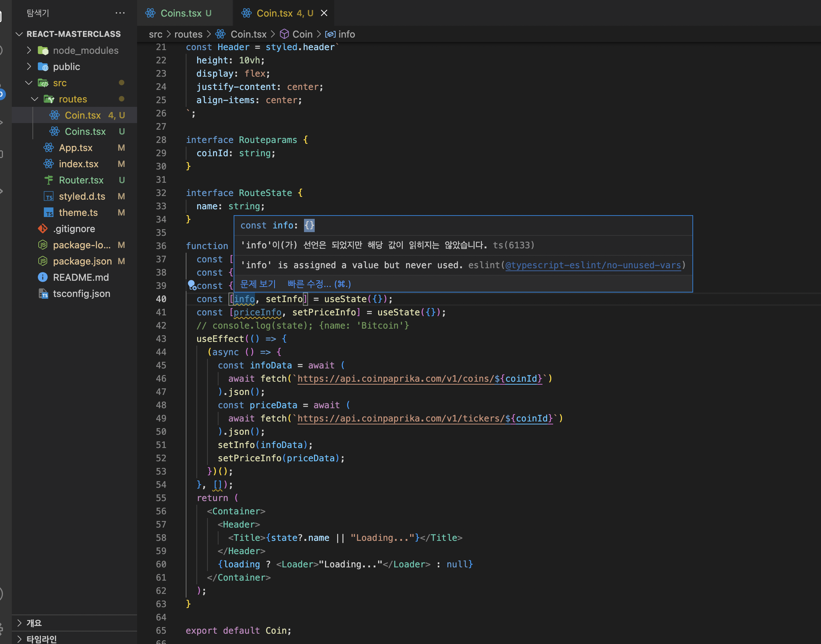Click the info icon of README.md
This screenshot has width=821, height=644.
click(43, 277)
